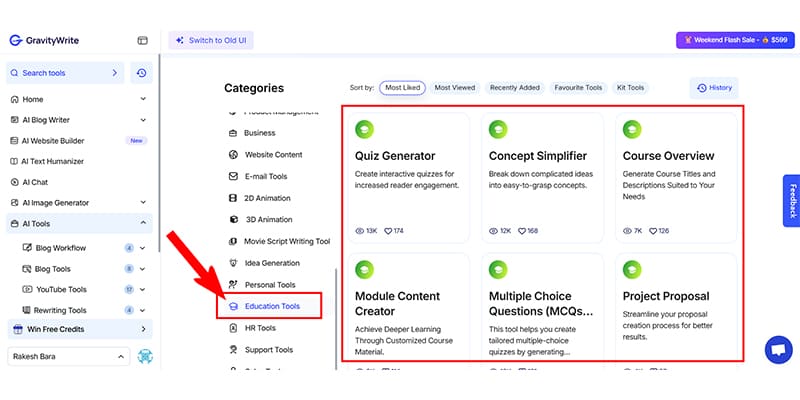Expand the Rewriting Tools chevron
800x400 pixels.
point(142,310)
